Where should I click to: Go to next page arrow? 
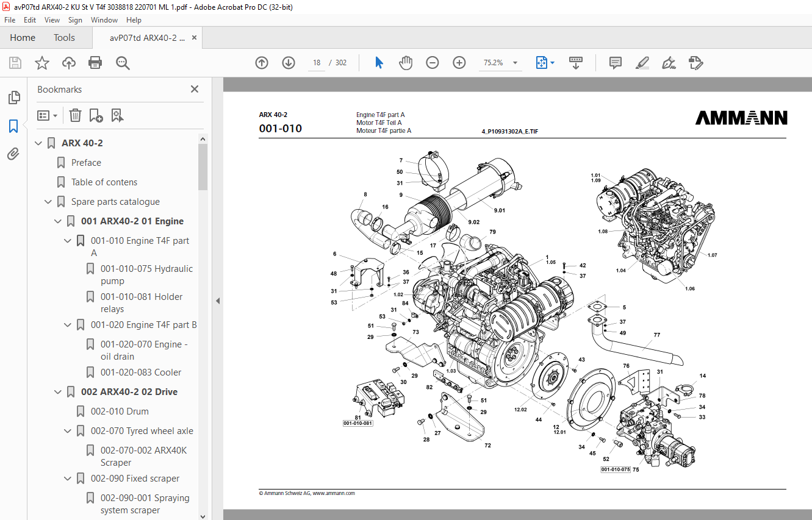[289, 63]
